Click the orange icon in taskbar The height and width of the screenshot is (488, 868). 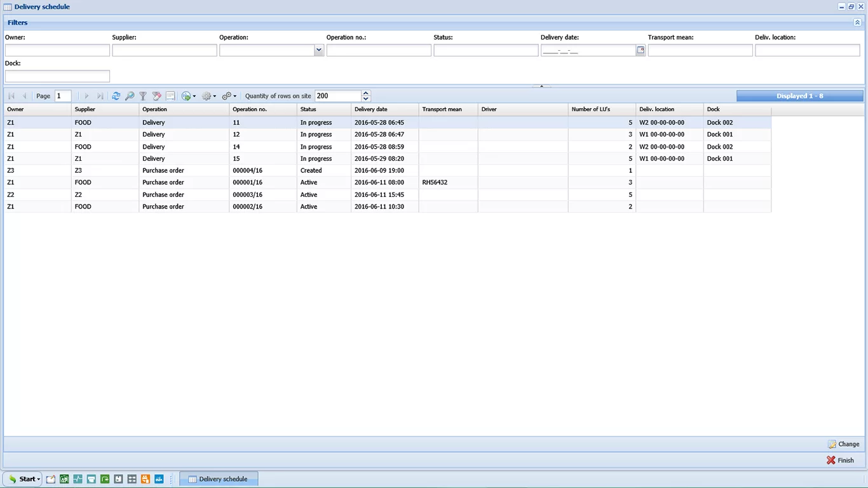146,479
